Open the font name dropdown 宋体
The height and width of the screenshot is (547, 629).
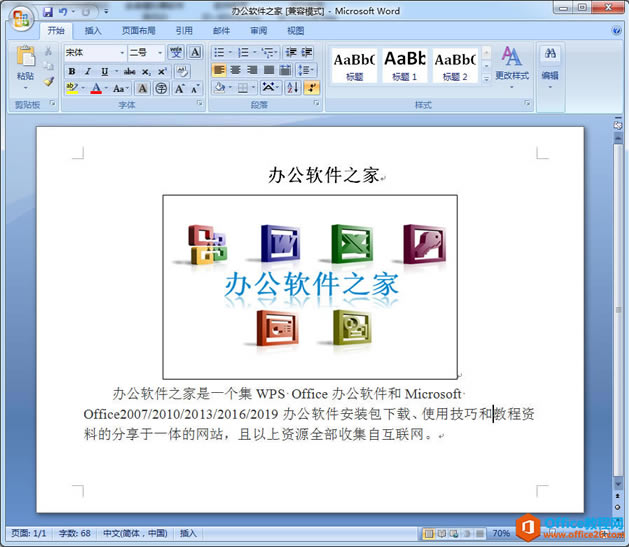pyautogui.click(x=122, y=53)
